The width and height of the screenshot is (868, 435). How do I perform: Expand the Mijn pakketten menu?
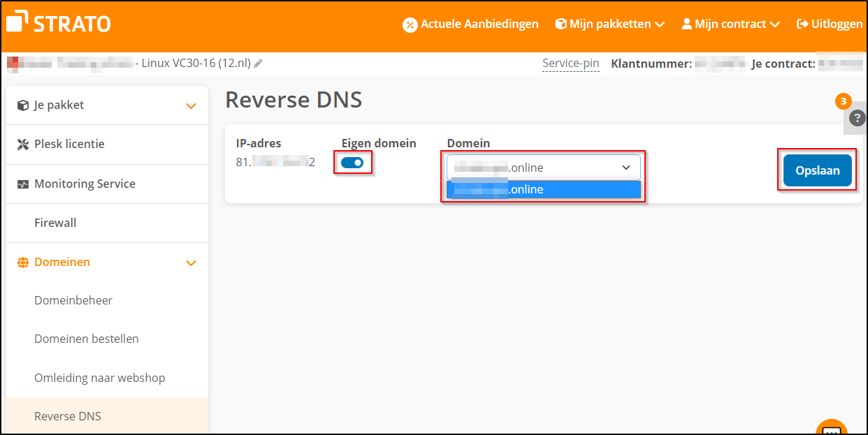coord(609,24)
